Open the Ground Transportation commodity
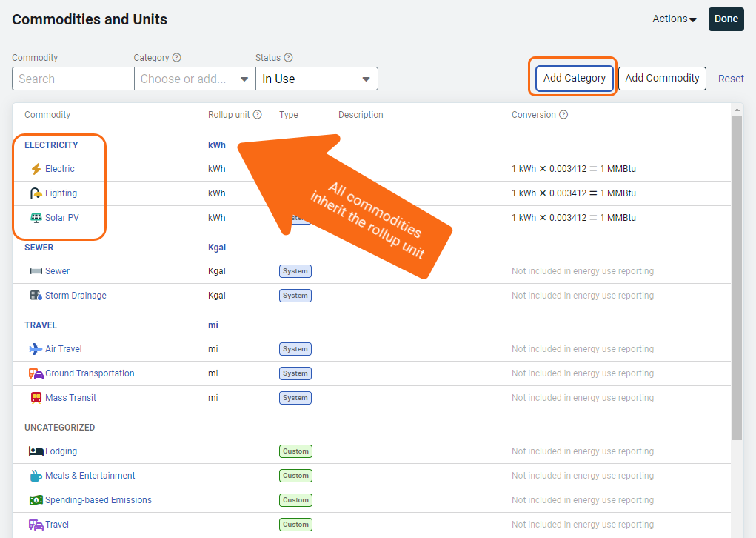 [x=90, y=373]
